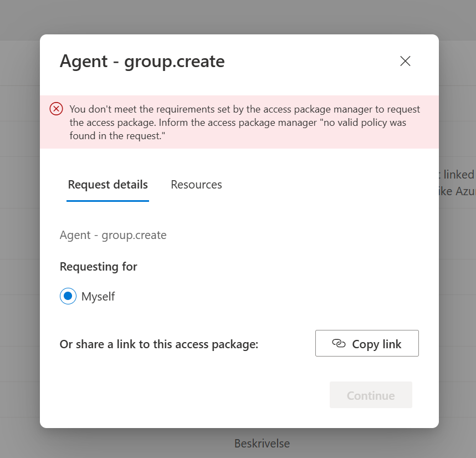Screen dimensions: 476x458
Task: Click the grey Agent - group.create description
Action: pos(113,235)
